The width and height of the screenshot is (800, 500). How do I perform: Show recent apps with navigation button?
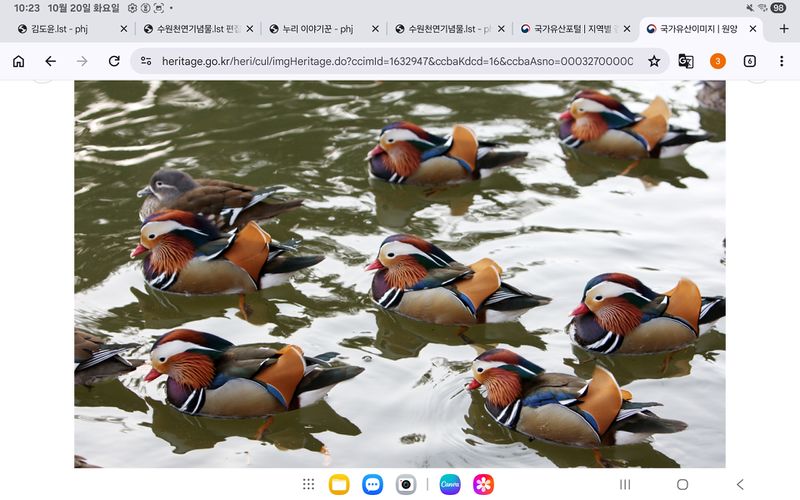(624, 484)
